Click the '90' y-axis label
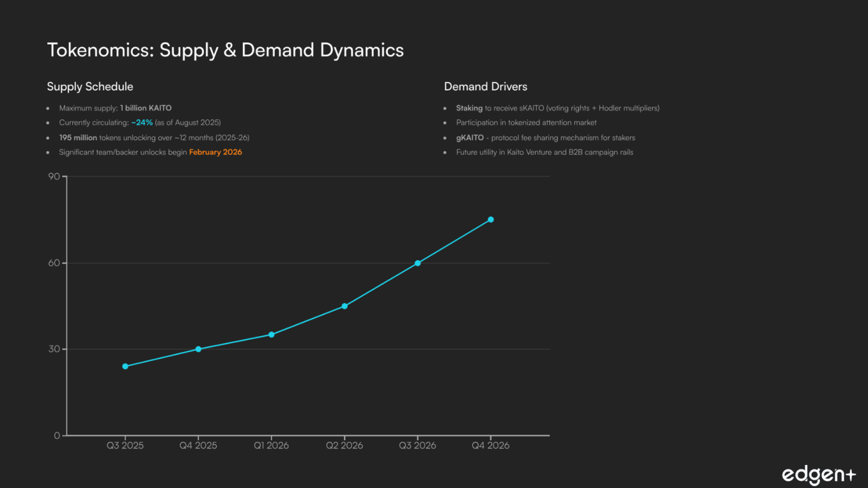This screenshot has height=488, width=868. [54, 177]
